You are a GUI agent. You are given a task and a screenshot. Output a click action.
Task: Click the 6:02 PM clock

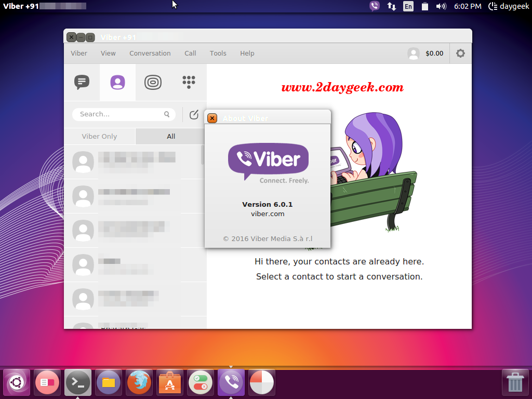click(468, 6)
